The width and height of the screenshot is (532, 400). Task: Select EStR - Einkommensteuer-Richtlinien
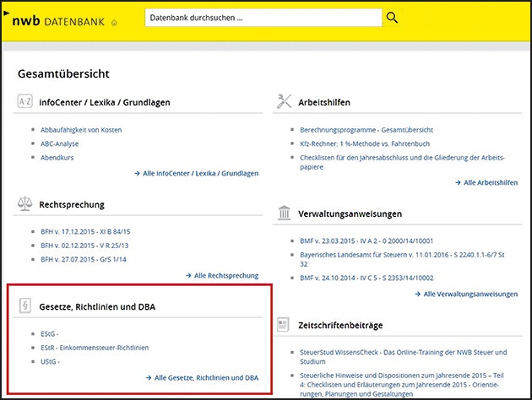click(95, 347)
